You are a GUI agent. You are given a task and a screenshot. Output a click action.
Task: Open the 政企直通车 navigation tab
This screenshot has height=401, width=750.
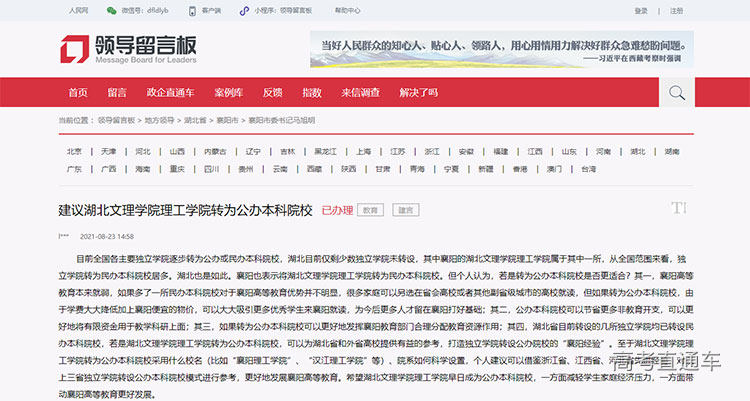(x=169, y=93)
